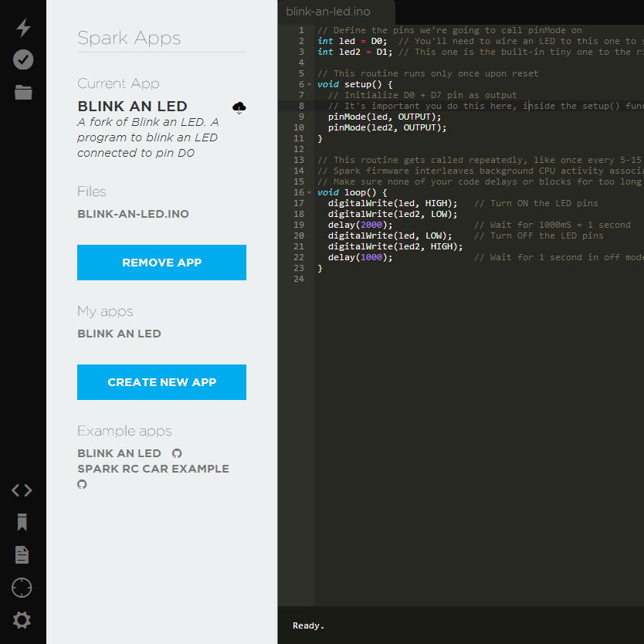
Task: Click GitHub icon under Spark RC Car Example
Action: click(x=82, y=484)
